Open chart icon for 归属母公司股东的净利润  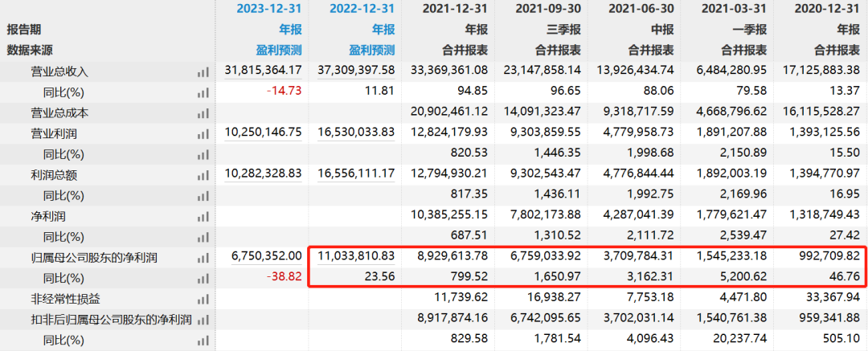pyautogui.click(x=202, y=258)
